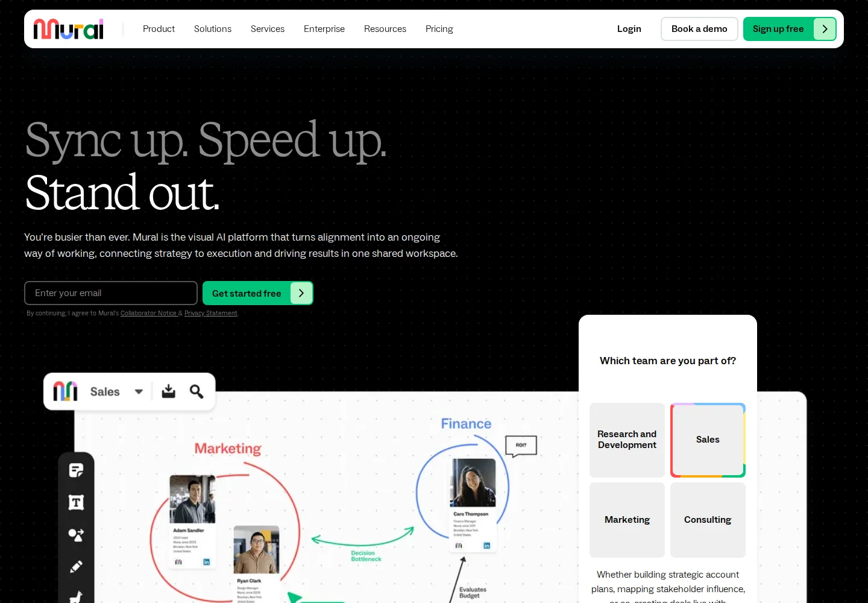Click the Login link

[x=629, y=29]
